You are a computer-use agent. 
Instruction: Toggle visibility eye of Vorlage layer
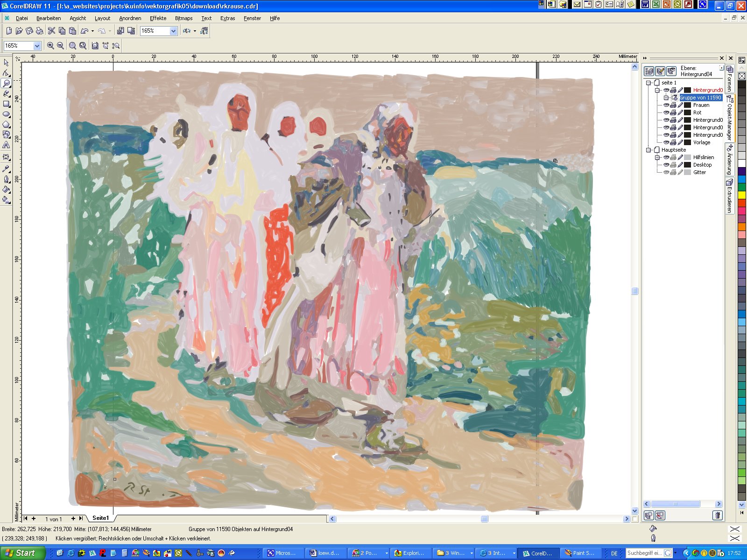point(667,142)
